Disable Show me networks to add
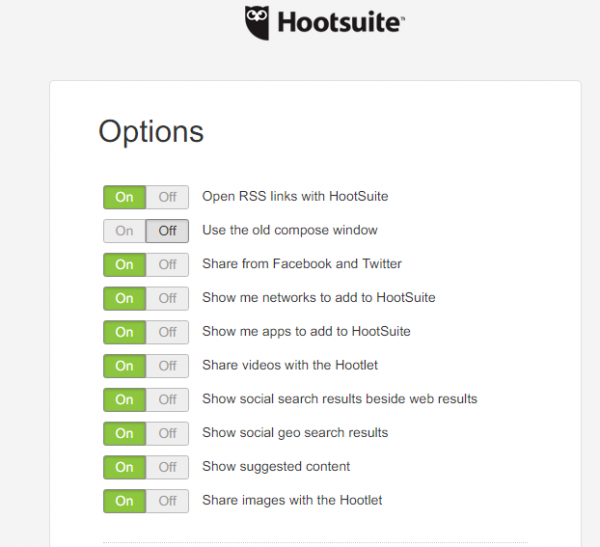Viewport: 600px width, 547px height. (x=167, y=298)
